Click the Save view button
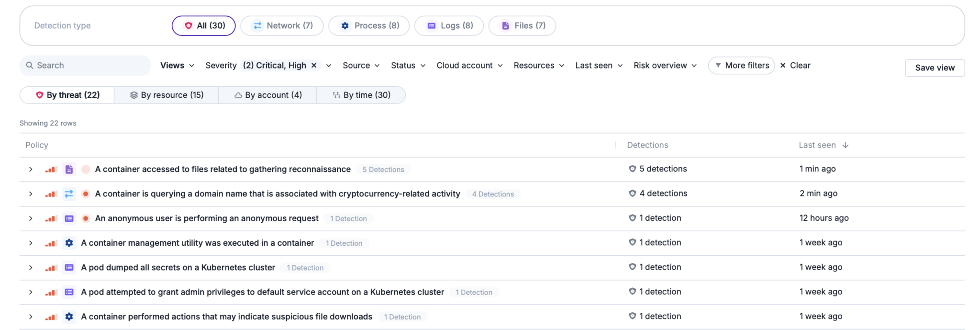This screenshot has width=980, height=330. [935, 68]
